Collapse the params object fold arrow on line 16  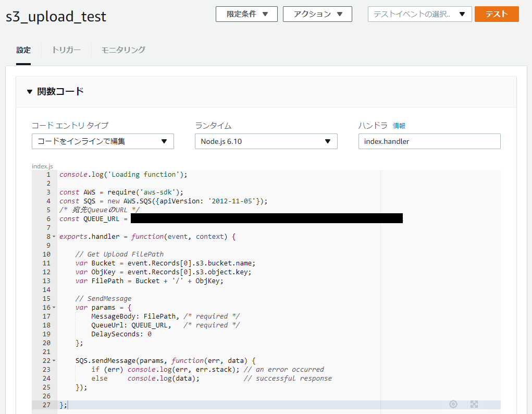(54, 307)
